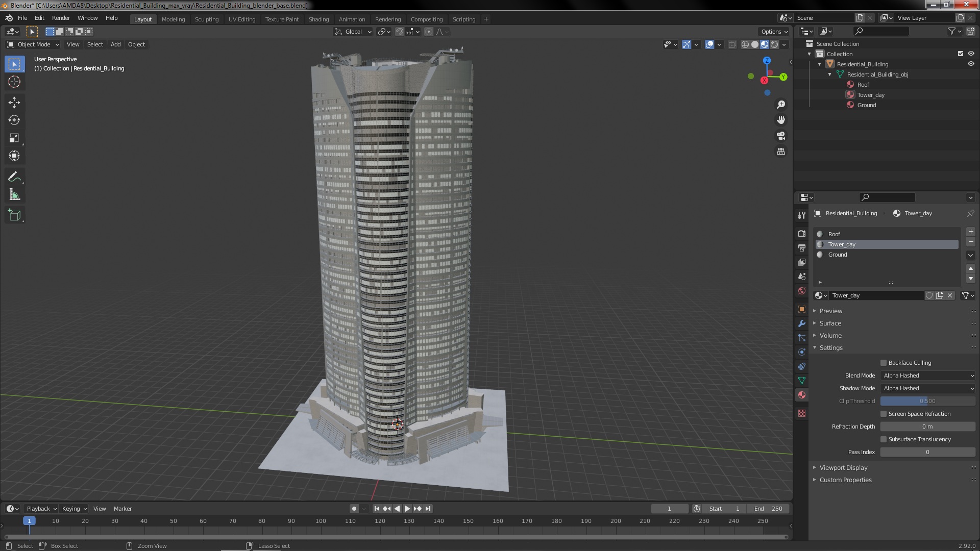Select the Rotate tool
The width and height of the screenshot is (980, 551).
[x=14, y=120]
